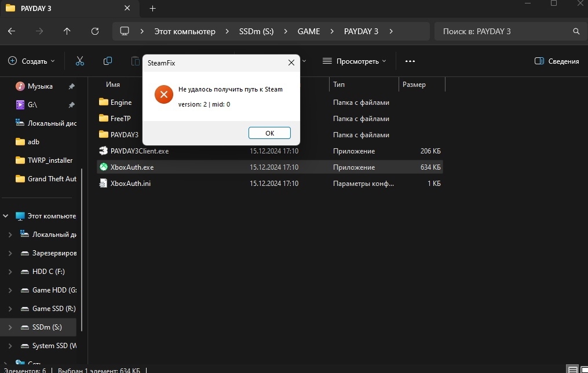Click the Cut scissors icon
This screenshot has width=588, height=373.
[80, 61]
